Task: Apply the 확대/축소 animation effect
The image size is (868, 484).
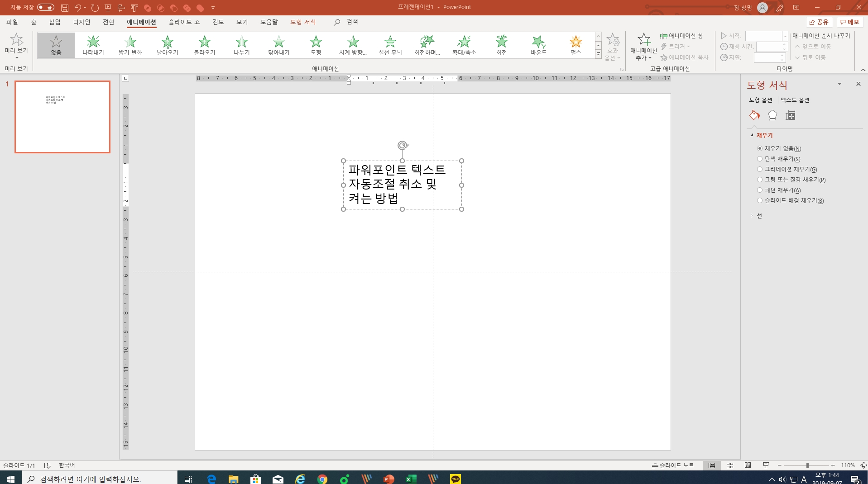Action: pos(465,45)
